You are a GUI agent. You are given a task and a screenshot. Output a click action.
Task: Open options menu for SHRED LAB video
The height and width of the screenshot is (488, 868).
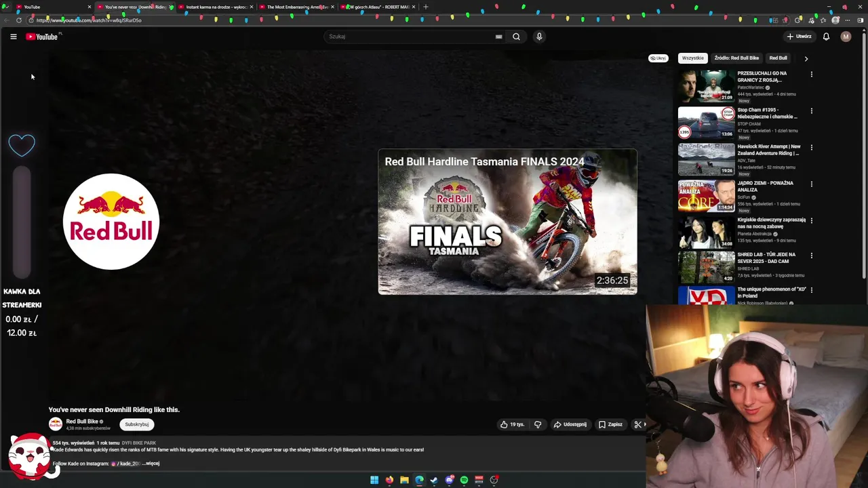click(x=811, y=256)
